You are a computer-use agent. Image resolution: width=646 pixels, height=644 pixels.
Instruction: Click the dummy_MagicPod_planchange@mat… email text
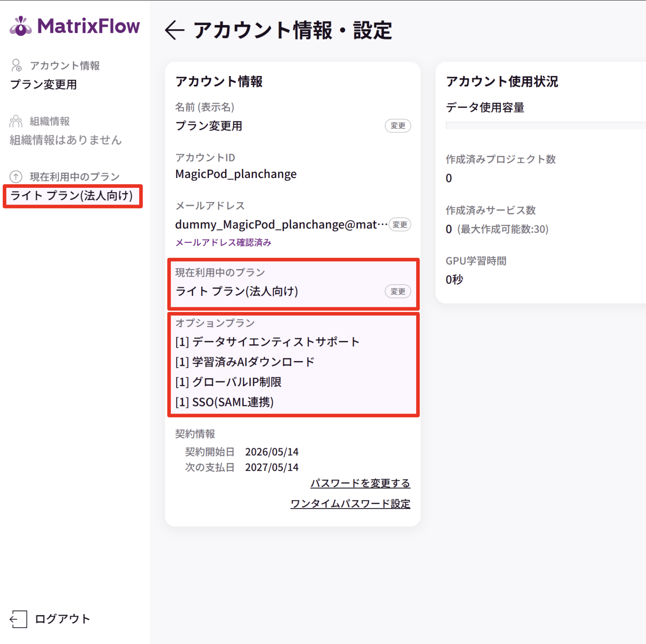point(281,224)
